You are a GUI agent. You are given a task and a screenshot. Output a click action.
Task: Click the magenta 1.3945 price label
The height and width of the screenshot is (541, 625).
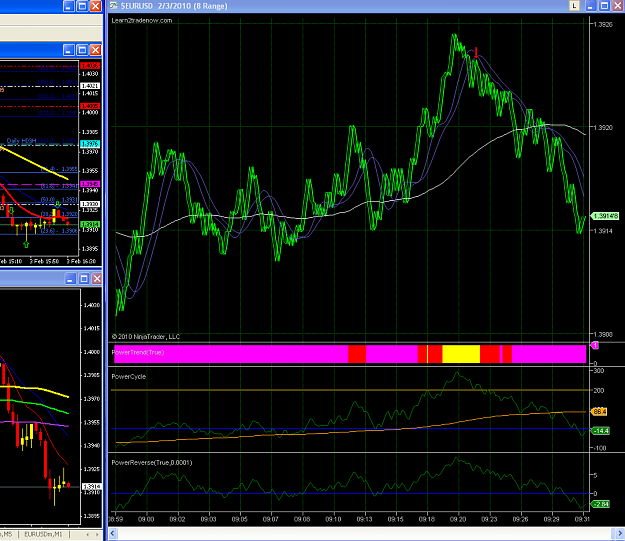(x=90, y=184)
